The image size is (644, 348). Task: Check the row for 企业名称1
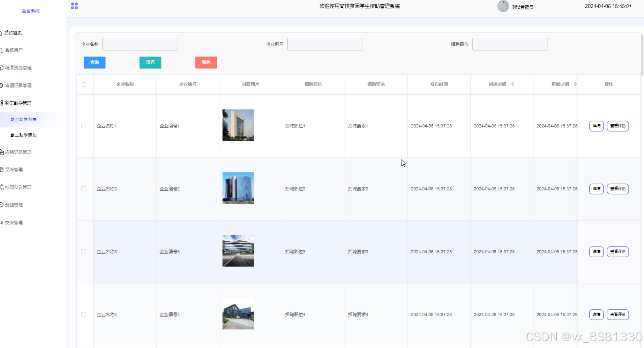click(83, 126)
